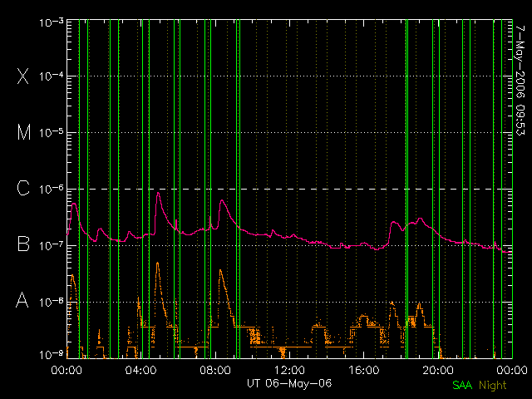Click the green SAA legend label
Viewport: 532px width, 399px height.
462,385
